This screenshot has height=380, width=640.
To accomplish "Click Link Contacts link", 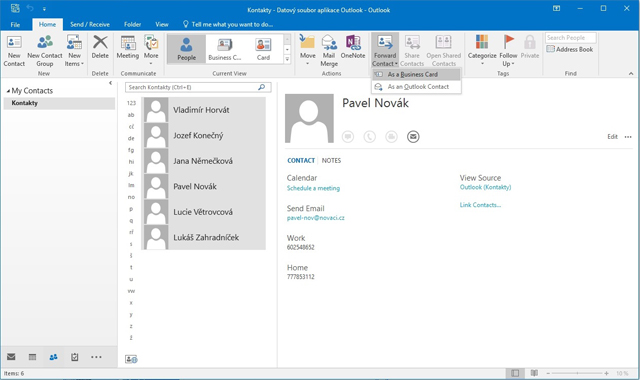I will 480,205.
